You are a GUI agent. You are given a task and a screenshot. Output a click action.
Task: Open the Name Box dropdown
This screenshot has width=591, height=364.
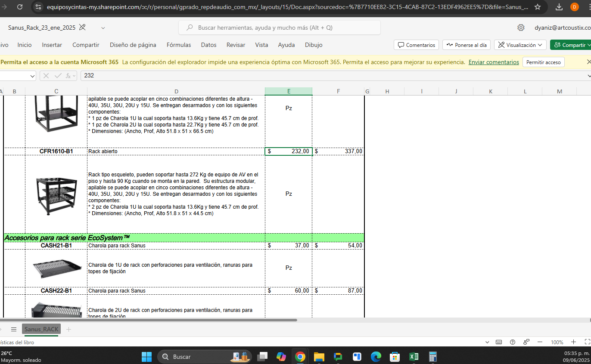(32, 76)
